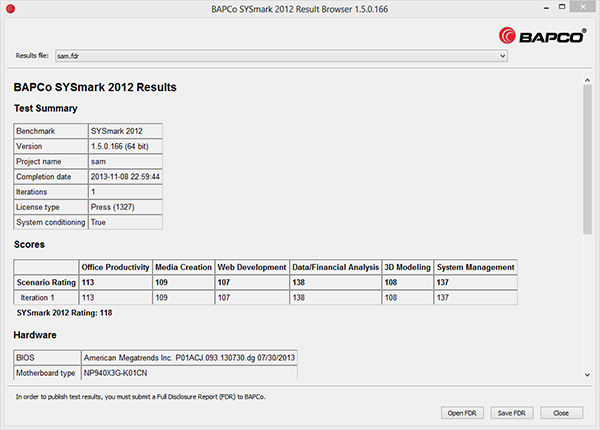The image size is (600, 430).
Task: Click the 'Test Summary' heading
Action: (46, 109)
